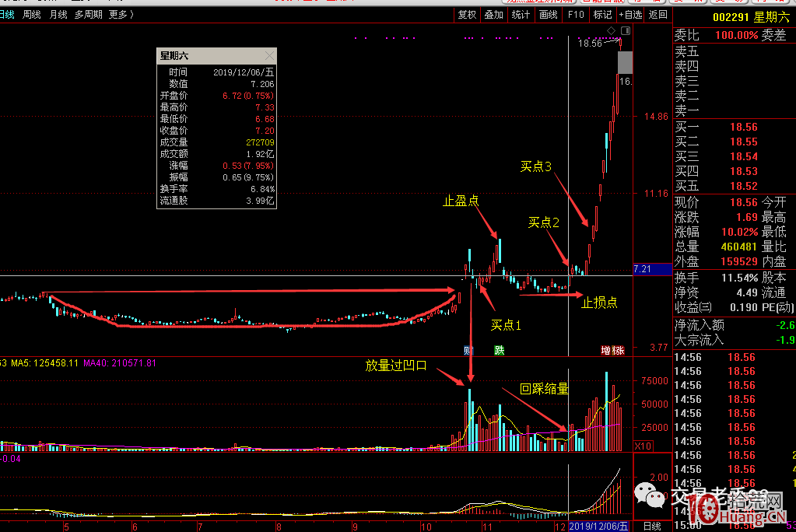Open the 叠加 overlay option
796x532 pixels.
coord(493,15)
